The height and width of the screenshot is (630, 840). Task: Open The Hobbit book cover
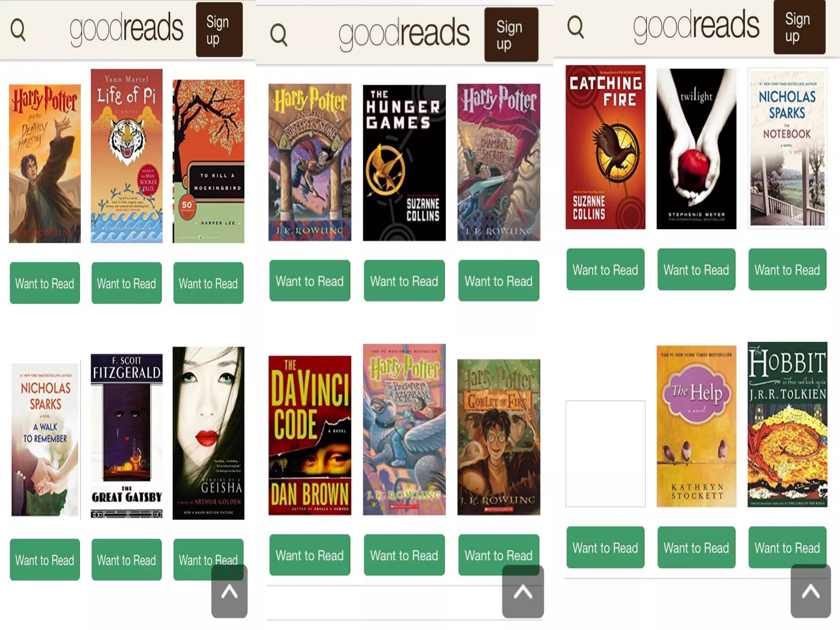tap(787, 425)
